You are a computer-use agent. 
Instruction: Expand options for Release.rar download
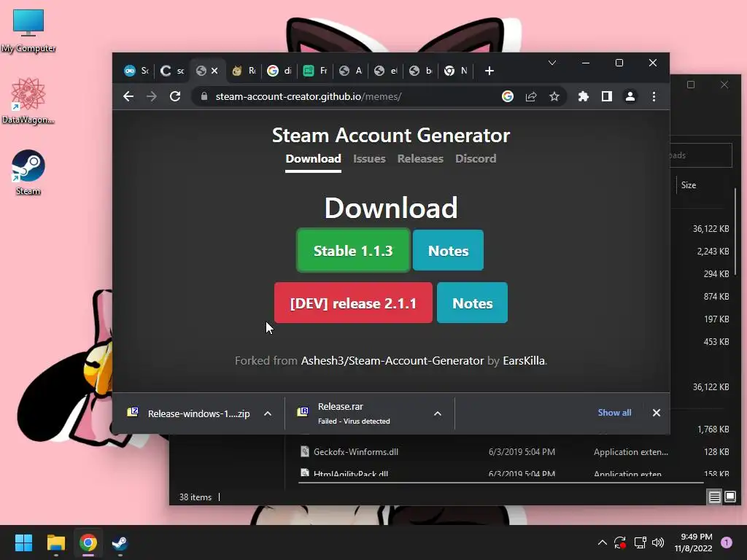coord(438,413)
